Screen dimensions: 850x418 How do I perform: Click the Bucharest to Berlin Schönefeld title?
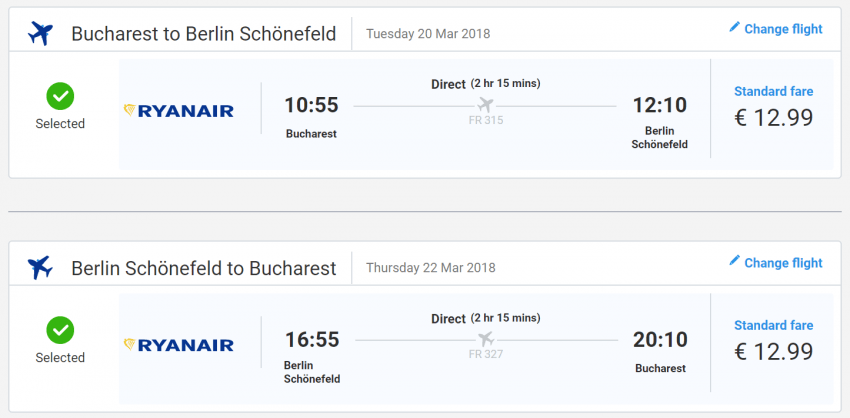[203, 34]
